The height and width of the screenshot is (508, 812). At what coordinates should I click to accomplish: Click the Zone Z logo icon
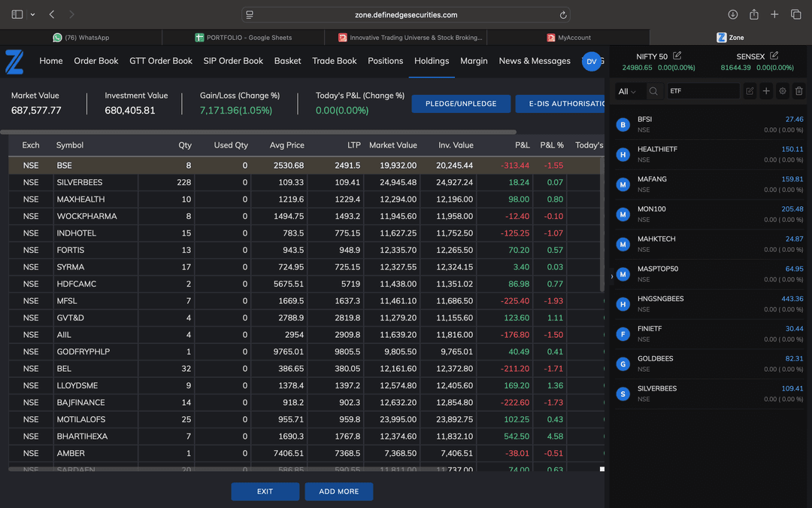click(x=14, y=62)
